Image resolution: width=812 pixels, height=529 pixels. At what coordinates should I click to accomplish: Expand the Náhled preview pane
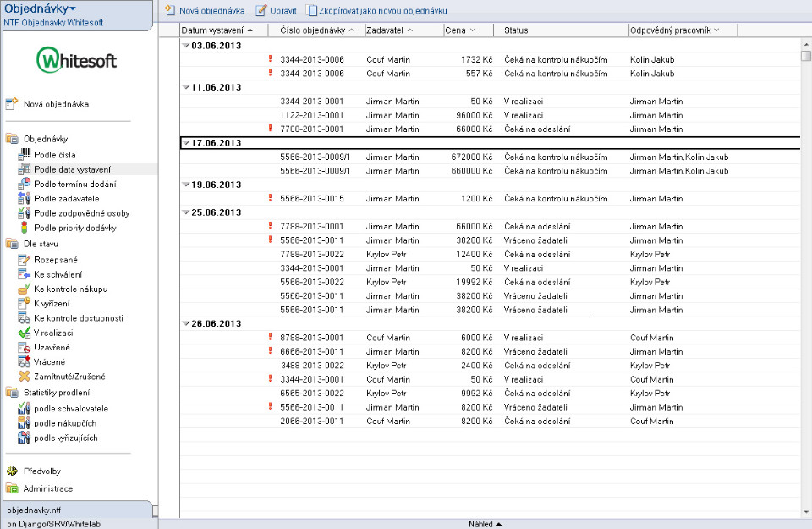pos(486,524)
